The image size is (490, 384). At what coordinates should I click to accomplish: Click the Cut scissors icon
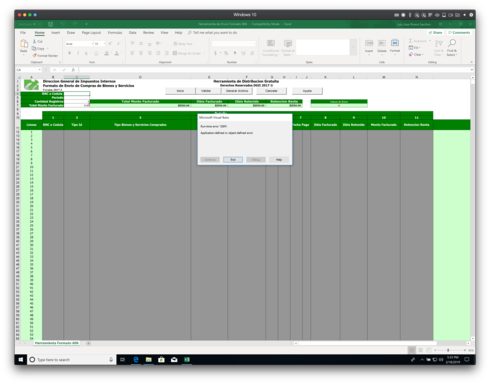(x=35, y=41)
